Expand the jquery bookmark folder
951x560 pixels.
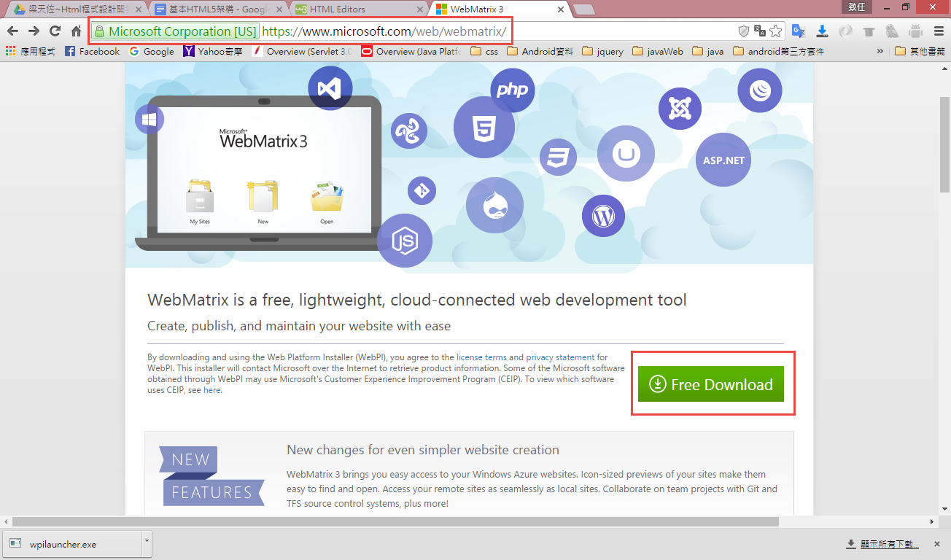point(602,51)
